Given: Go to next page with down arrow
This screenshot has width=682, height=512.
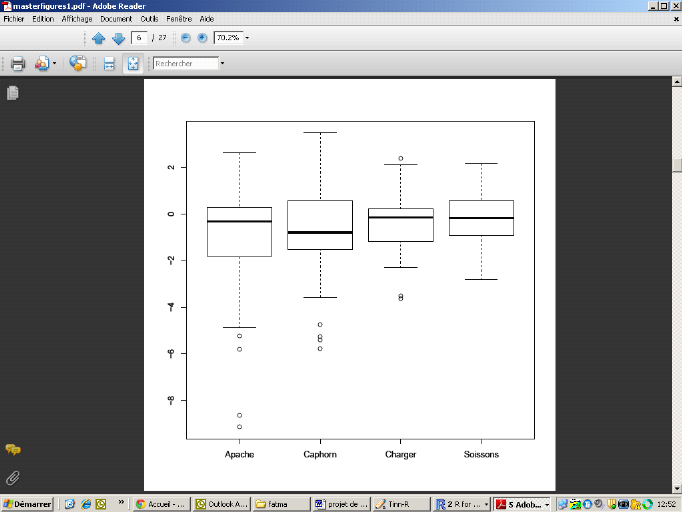Looking at the screenshot, I should point(118,38).
